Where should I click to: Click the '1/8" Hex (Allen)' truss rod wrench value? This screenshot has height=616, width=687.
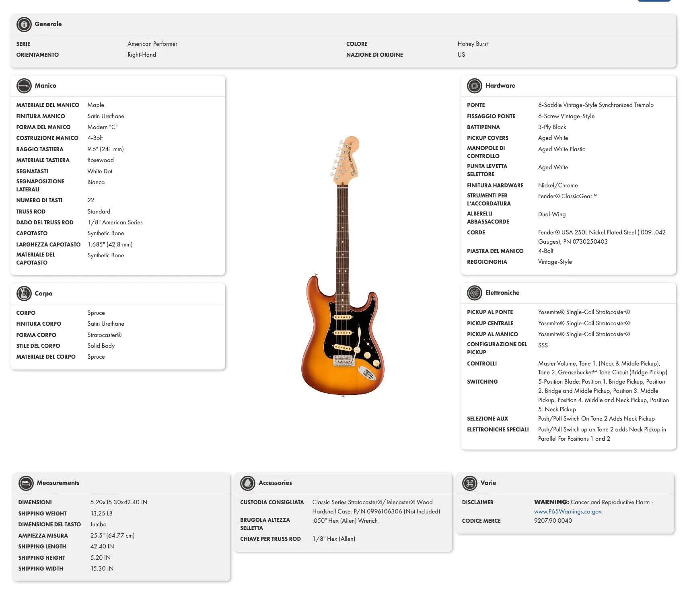click(x=334, y=539)
